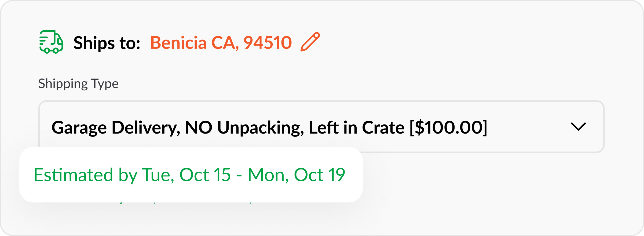Screen dimensions: 644x236
Task: Click the estimated delivery date tooltip
Action: pyautogui.click(x=191, y=175)
